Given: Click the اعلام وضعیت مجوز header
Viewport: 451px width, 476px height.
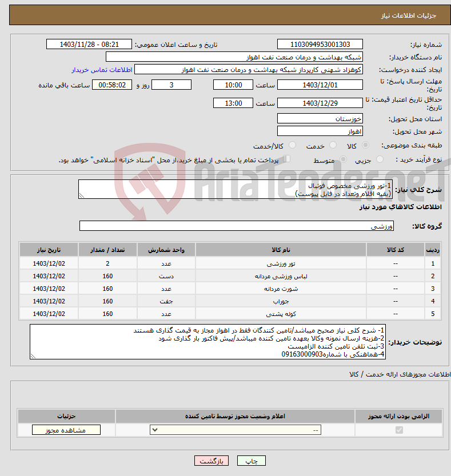Looking at the screenshot, I should (x=235, y=416).
